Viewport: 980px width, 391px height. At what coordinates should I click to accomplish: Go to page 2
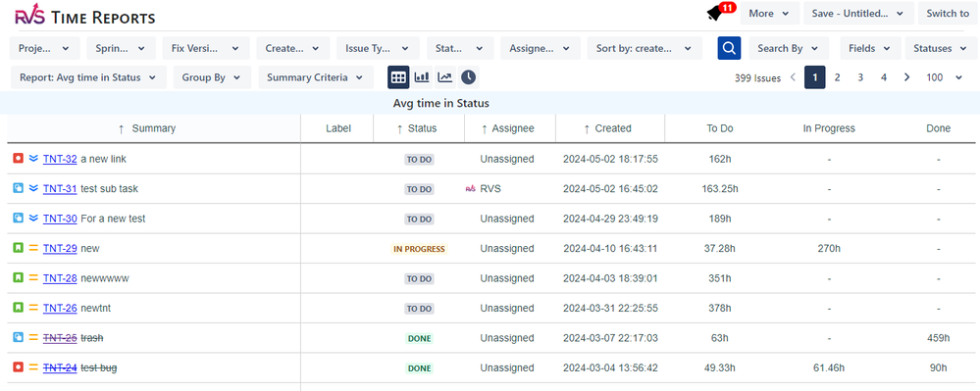pos(838,77)
